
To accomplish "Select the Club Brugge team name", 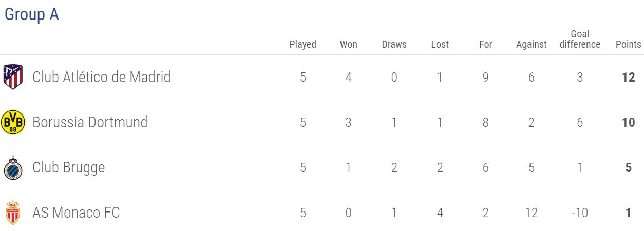I will [69, 167].
